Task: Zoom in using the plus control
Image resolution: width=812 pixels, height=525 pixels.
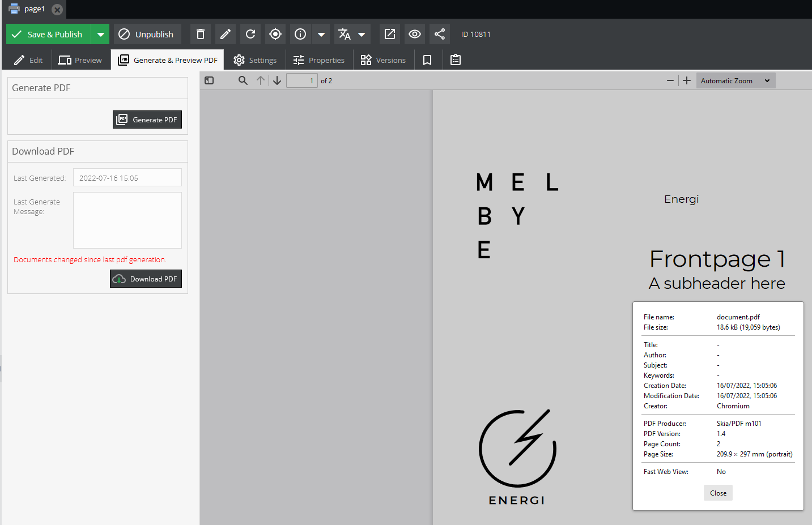Action: click(x=686, y=80)
